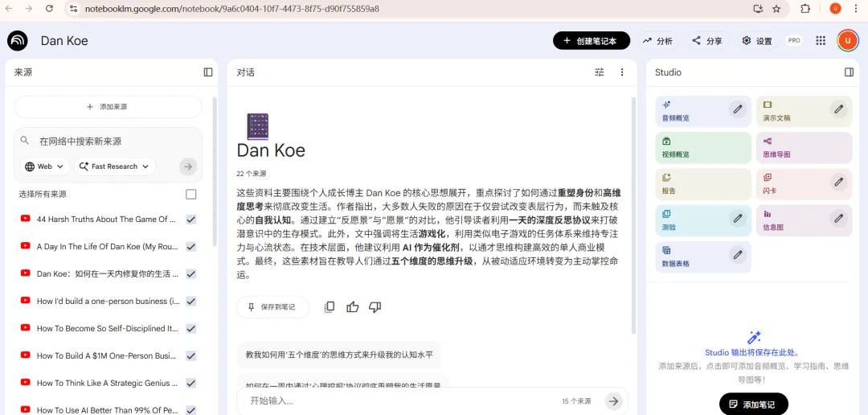
Task: Click the 保存到笔记 button
Action: (x=272, y=307)
